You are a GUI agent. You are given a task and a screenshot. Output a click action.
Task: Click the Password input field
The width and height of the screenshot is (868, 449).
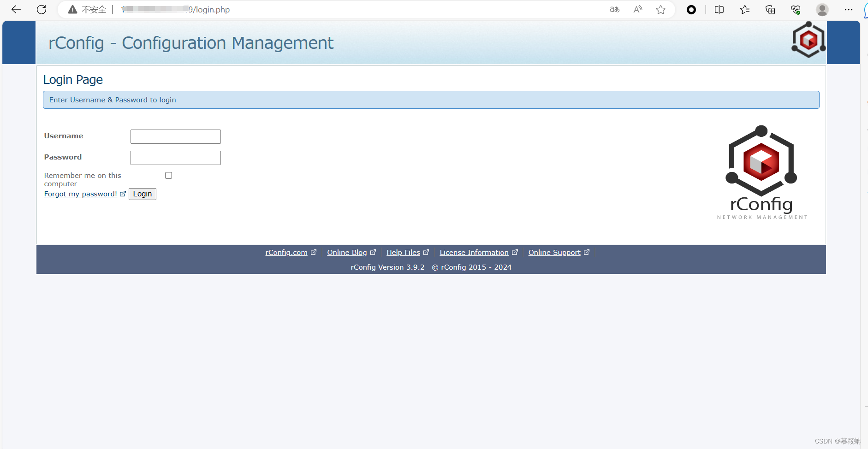[x=175, y=158]
